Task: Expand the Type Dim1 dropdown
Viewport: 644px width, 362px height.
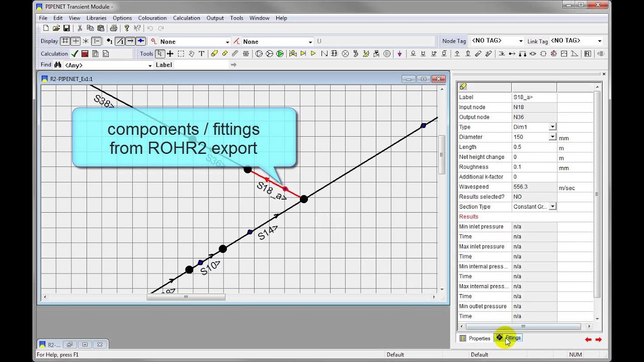Action: point(552,127)
